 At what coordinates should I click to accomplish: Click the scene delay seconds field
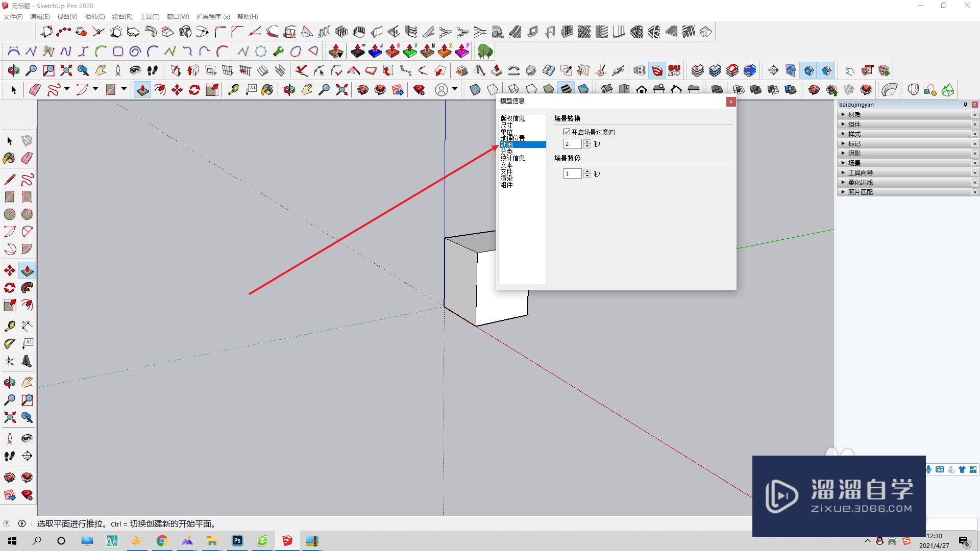572,174
